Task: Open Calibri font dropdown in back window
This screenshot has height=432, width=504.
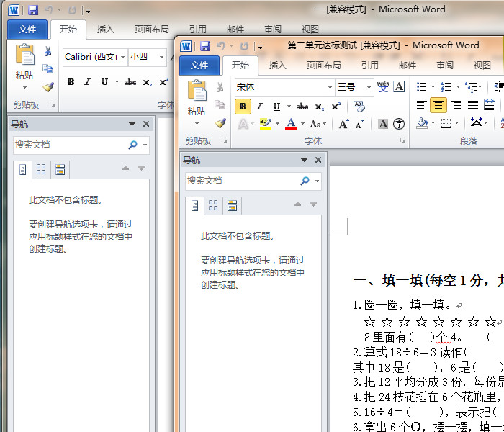Action: 123,57
